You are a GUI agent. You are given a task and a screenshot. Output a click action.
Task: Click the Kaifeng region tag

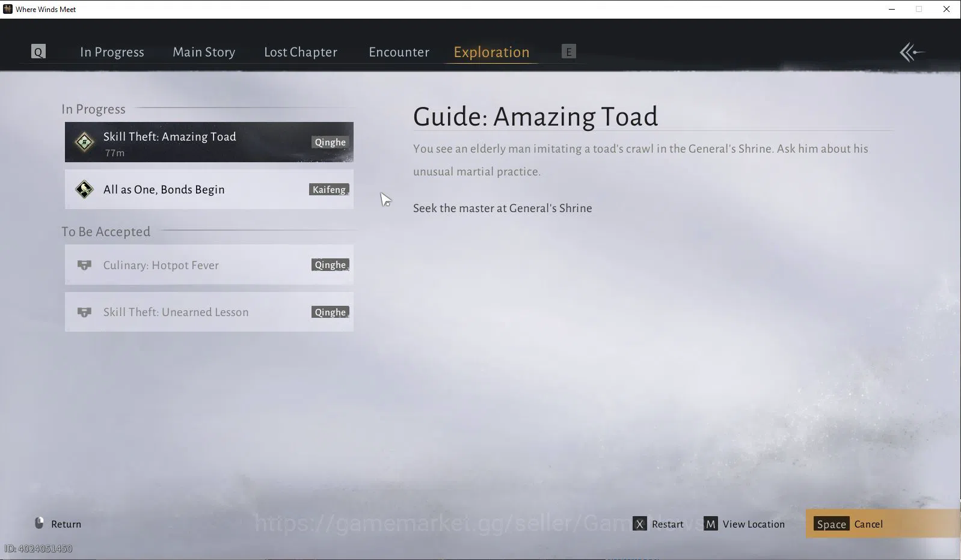(x=329, y=189)
